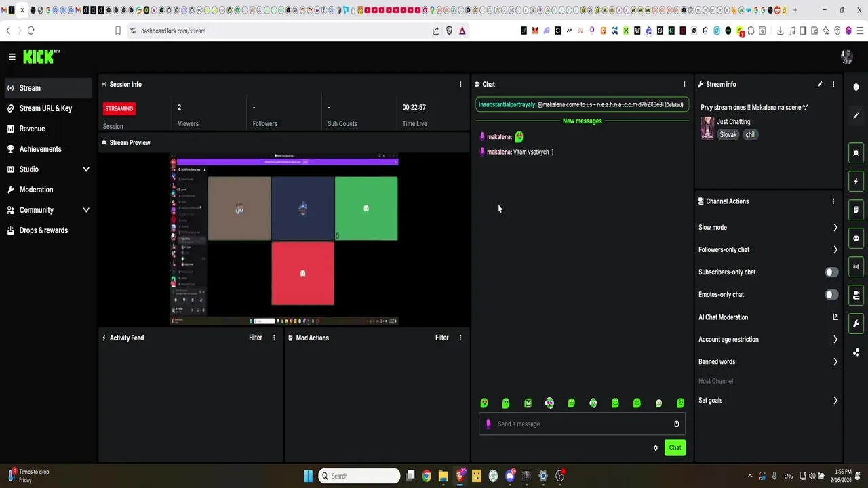Open Chrome from taskbar
This screenshot has width=868, height=488.
(x=427, y=476)
